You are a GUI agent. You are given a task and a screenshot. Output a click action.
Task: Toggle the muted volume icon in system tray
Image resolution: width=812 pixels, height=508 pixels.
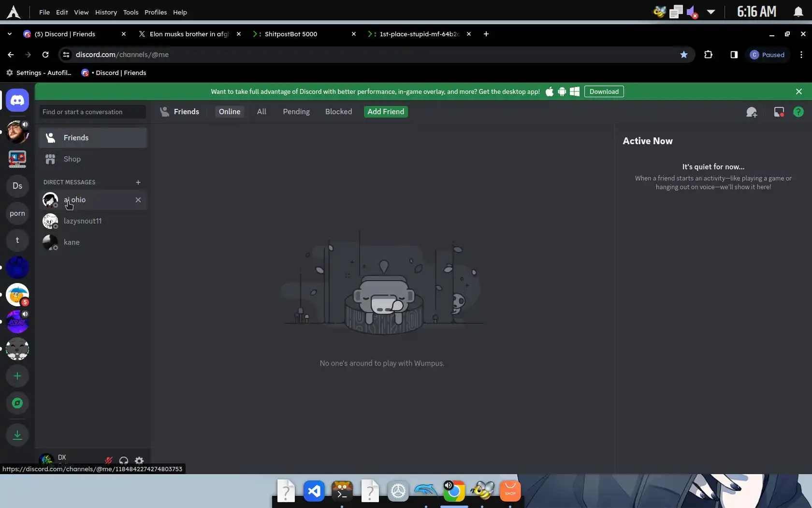coord(692,12)
